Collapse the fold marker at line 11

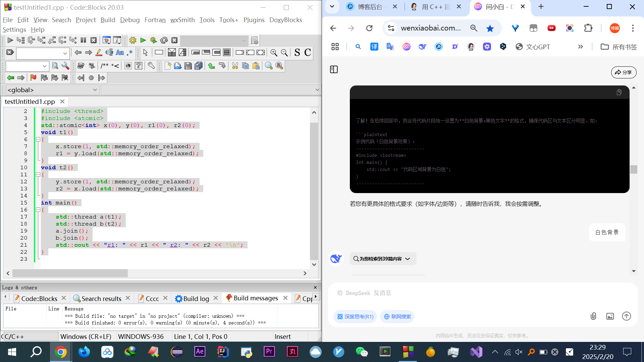point(38,175)
